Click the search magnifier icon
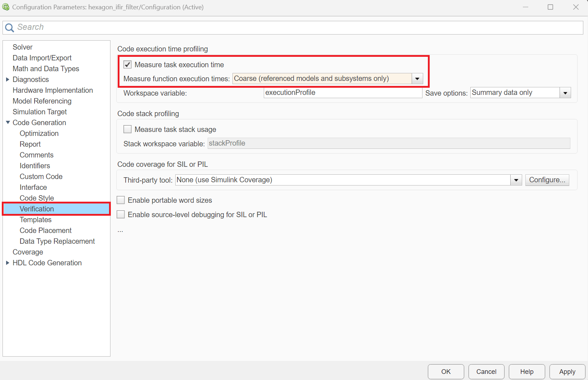The width and height of the screenshot is (588, 380). [x=9, y=28]
